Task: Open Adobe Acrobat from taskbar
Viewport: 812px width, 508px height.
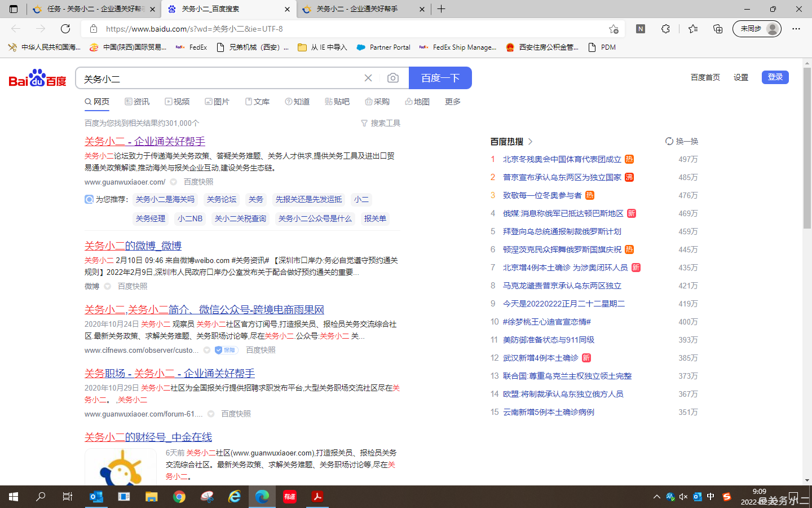Action: (317, 497)
